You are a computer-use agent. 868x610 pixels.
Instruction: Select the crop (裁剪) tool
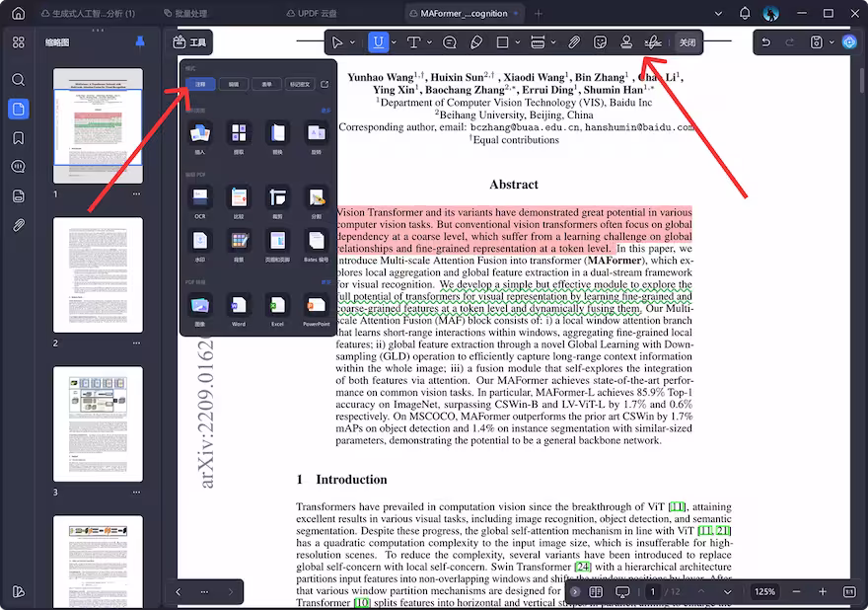pyautogui.click(x=276, y=196)
